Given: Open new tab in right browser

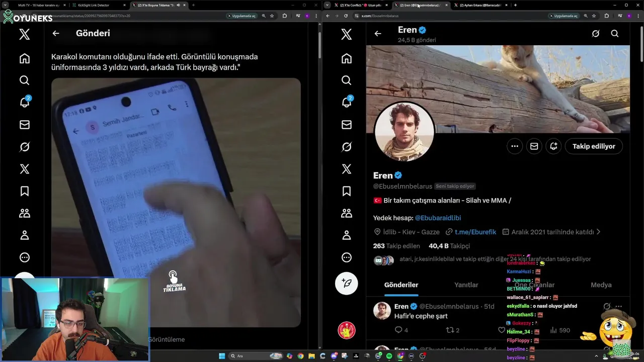Looking at the screenshot, I should [515, 5].
